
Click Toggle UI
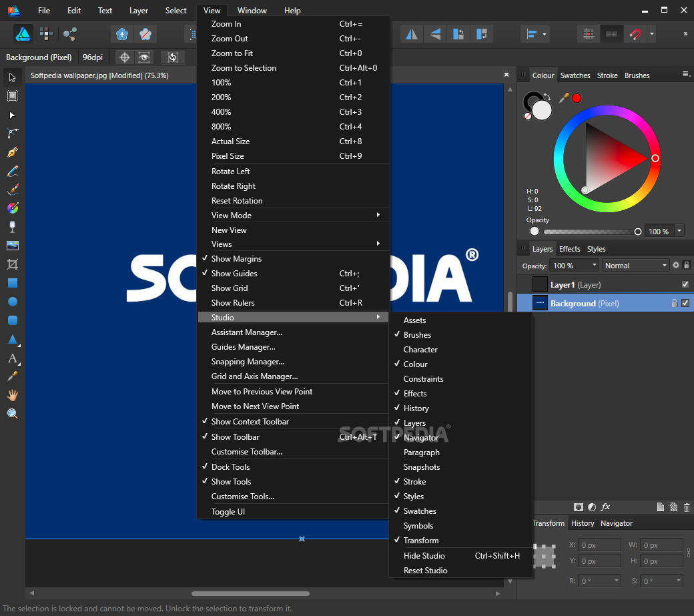click(x=294, y=512)
